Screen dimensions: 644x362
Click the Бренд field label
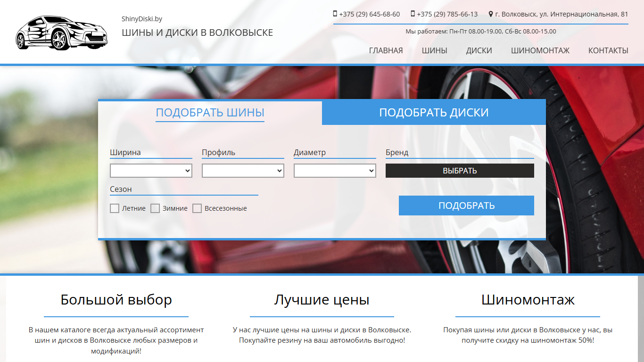(x=397, y=153)
